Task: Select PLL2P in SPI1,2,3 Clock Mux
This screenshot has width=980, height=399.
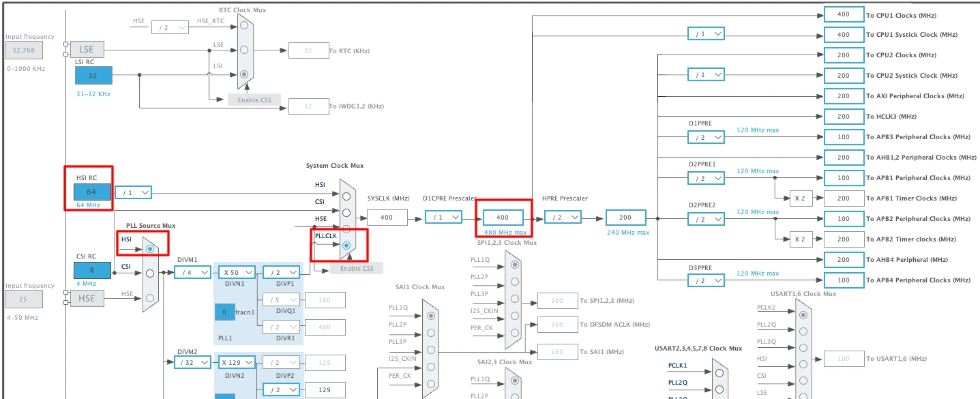Action: click(x=514, y=281)
